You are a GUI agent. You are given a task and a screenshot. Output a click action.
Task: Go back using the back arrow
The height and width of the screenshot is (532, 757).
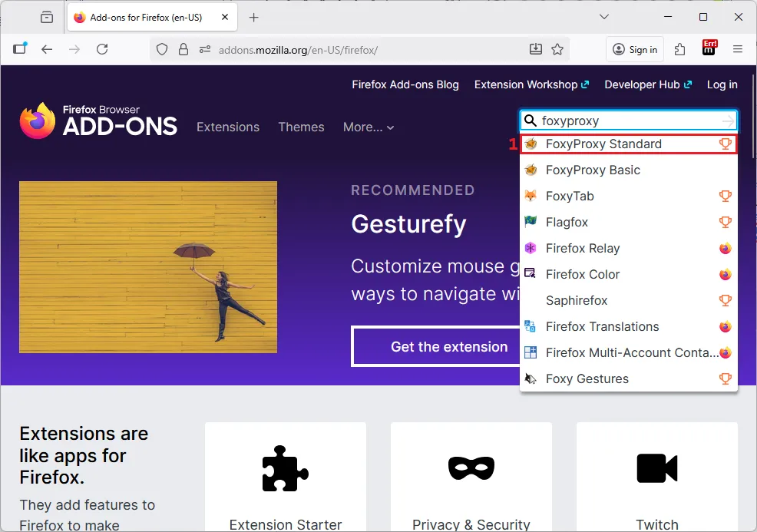coord(47,49)
